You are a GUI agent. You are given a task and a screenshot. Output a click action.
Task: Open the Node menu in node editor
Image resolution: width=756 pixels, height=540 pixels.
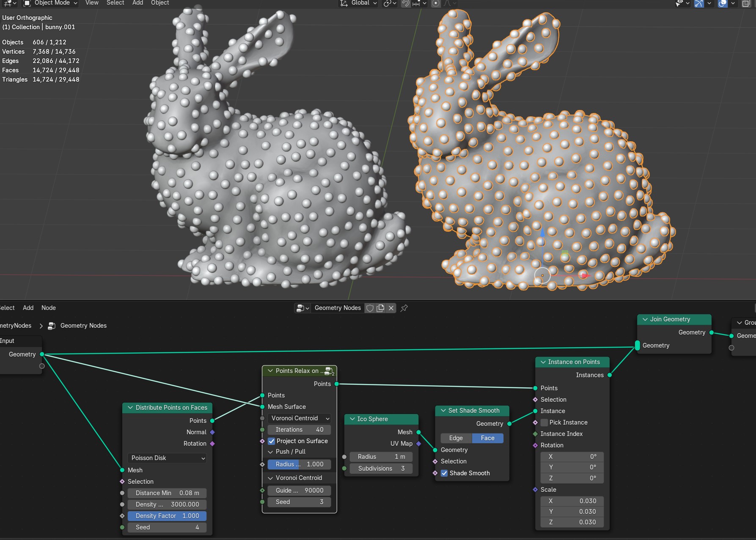pyautogui.click(x=49, y=308)
